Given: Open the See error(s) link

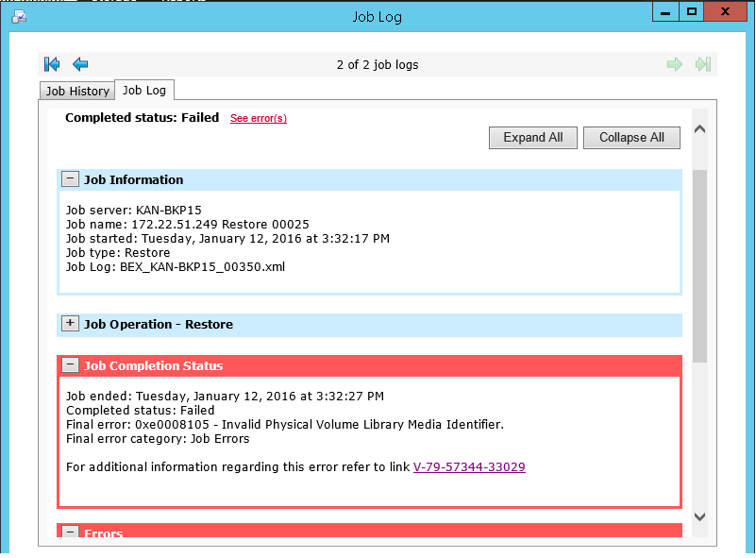Looking at the screenshot, I should [x=258, y=119].
